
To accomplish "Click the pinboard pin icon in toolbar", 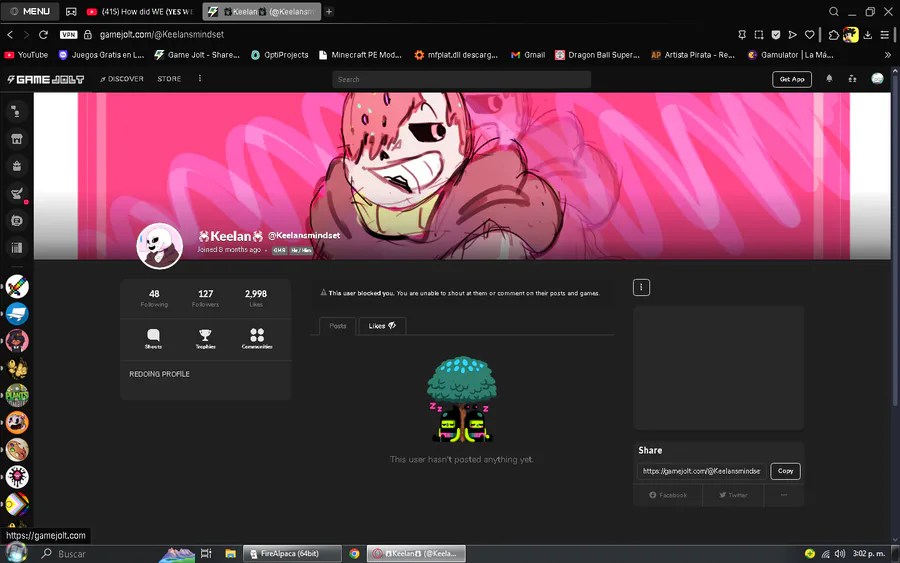I will pos(742,34).
